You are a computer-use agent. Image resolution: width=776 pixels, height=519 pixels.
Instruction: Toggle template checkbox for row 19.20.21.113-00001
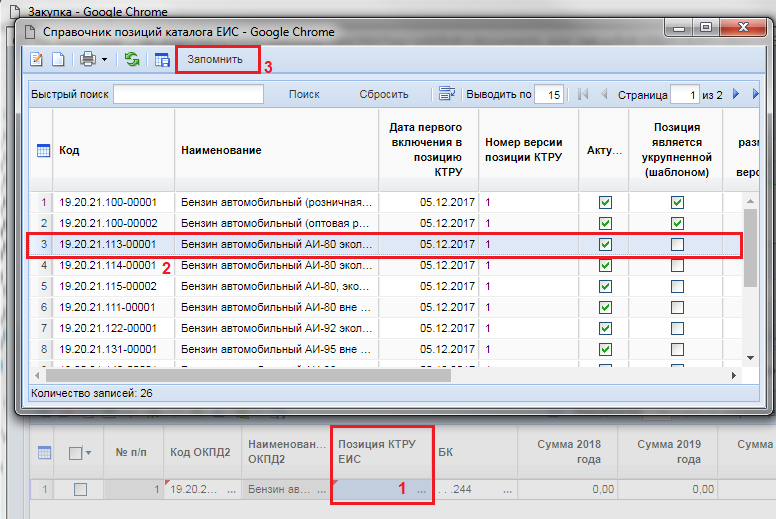(x=677, y=244)
